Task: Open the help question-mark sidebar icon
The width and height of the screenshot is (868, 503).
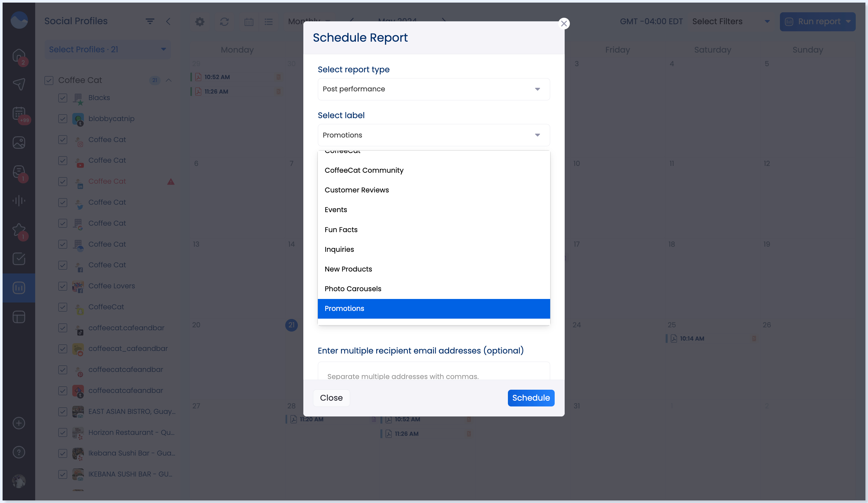Action: pyautogui.click(x=19, y=452)
